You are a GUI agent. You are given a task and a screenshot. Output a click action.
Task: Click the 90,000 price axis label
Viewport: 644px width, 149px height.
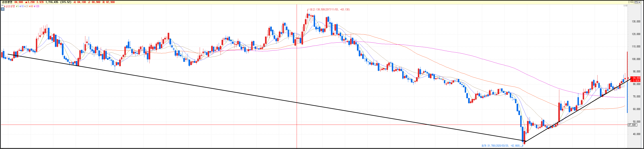pos(637,72)
